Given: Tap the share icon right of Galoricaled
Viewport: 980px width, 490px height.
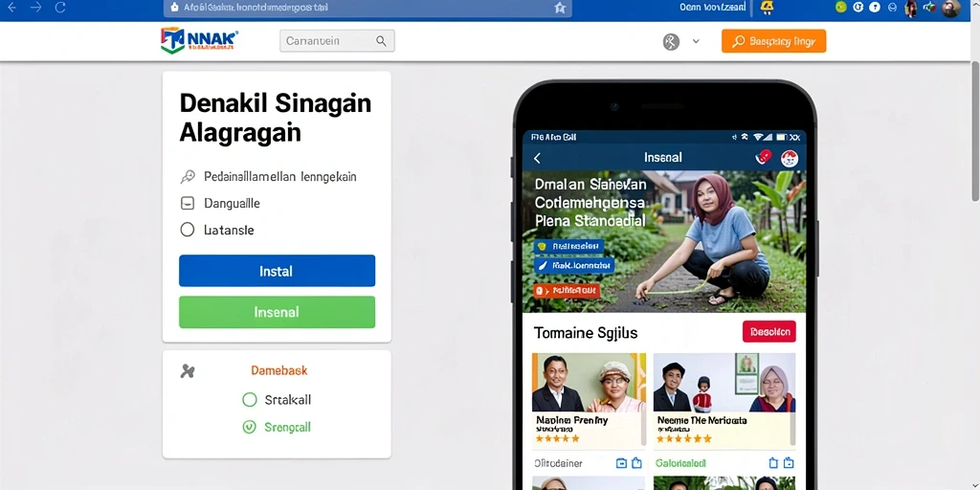Looking at the screenshot, I should click(773, 463).
